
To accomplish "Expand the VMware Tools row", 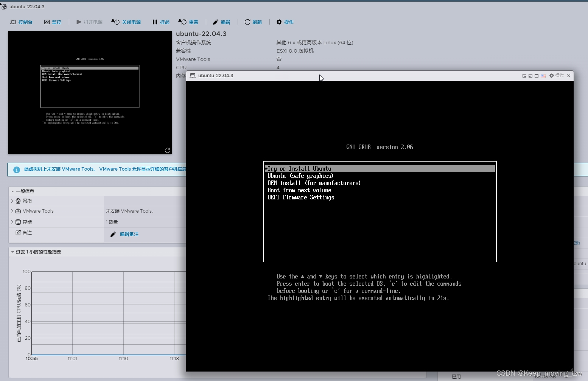I will [x=12, y=211].
